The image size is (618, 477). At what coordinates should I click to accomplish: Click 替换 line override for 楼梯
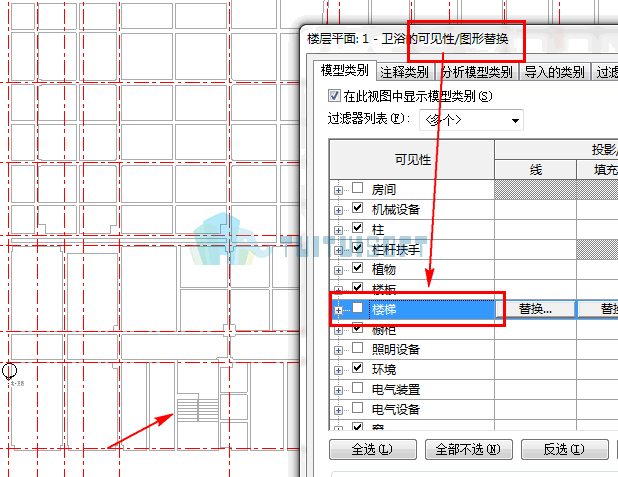coord(535,309)
